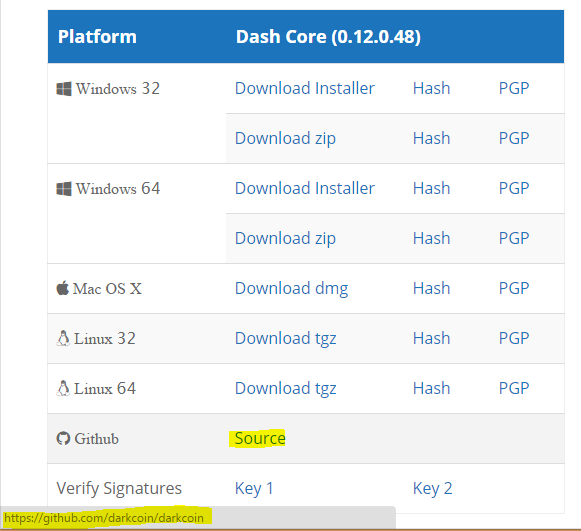This screenshot has width=581, height=531.
Task: Open Hash link in Linux 64 row
Action: tap(431, 389)
